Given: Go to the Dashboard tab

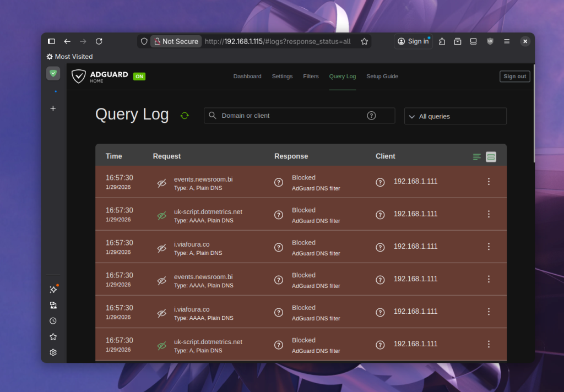Looking at the screenshot, I should (x=247, y=77).
